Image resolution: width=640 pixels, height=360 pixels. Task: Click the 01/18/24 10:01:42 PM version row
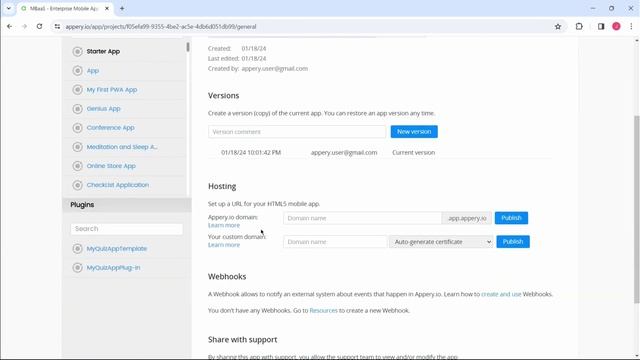380,152
